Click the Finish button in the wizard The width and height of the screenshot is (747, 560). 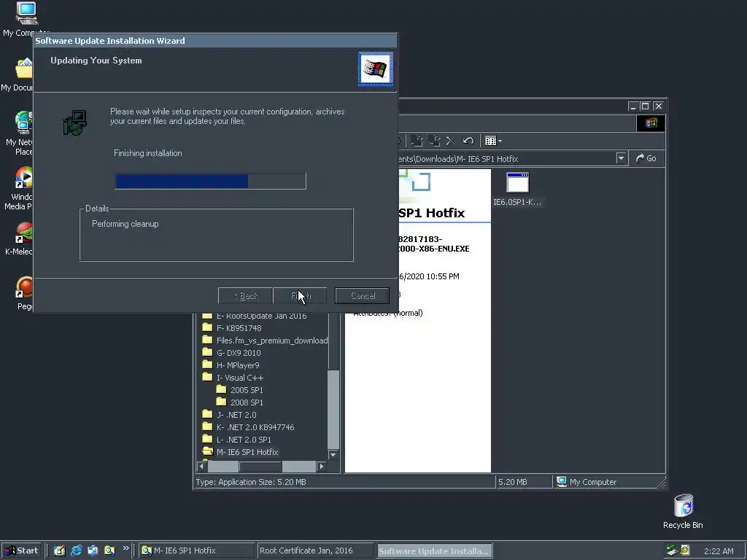click(x=300, y=296)
